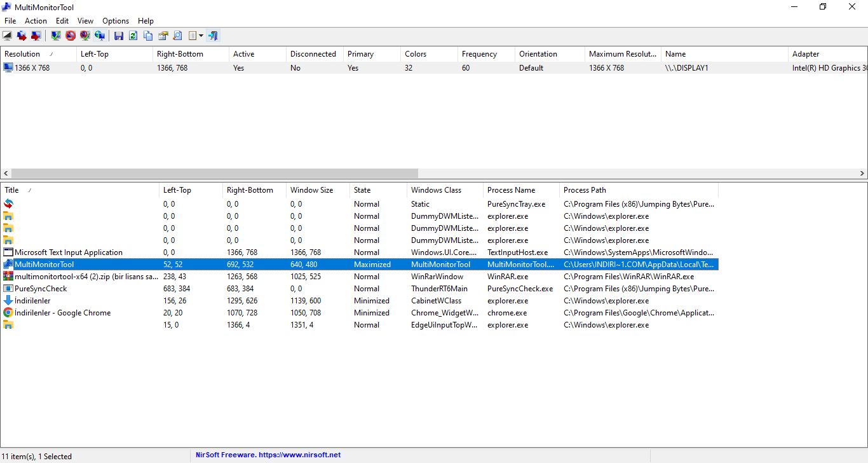Click the black-and-white monitor toolbar icon
Image resolution: width=868 pixels, height=463 pixels.
8,36
